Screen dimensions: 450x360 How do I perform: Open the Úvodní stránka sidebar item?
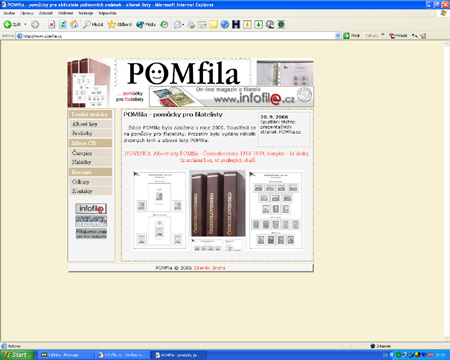90,114
